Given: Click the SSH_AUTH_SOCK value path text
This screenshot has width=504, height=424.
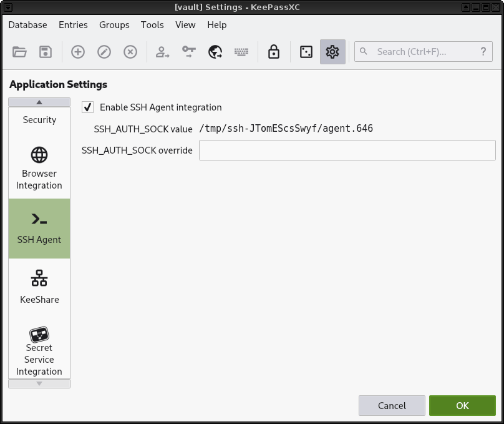Looking at the screenshot, I should [x=286, y=129].
